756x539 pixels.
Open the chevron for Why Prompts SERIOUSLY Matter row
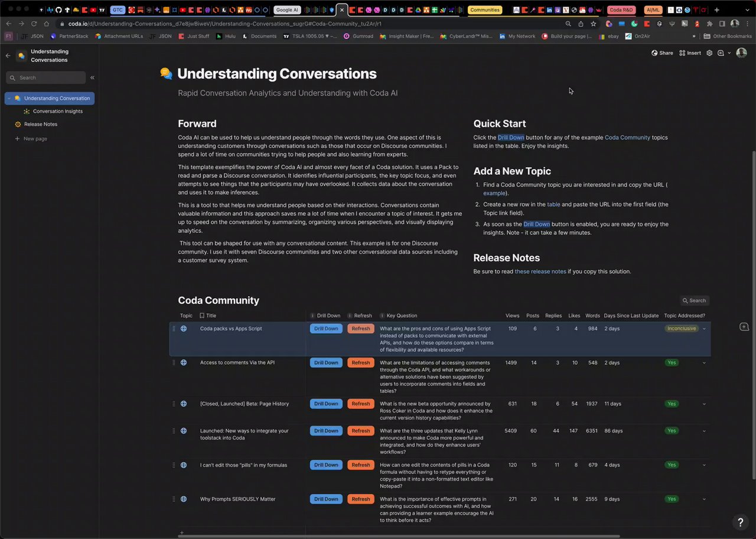(704, 499)
